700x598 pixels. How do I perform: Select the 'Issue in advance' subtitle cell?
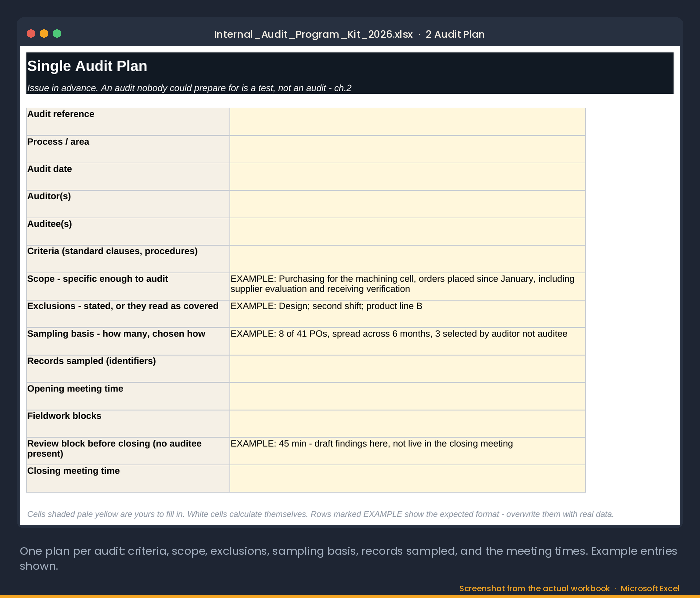coord(350,88)
